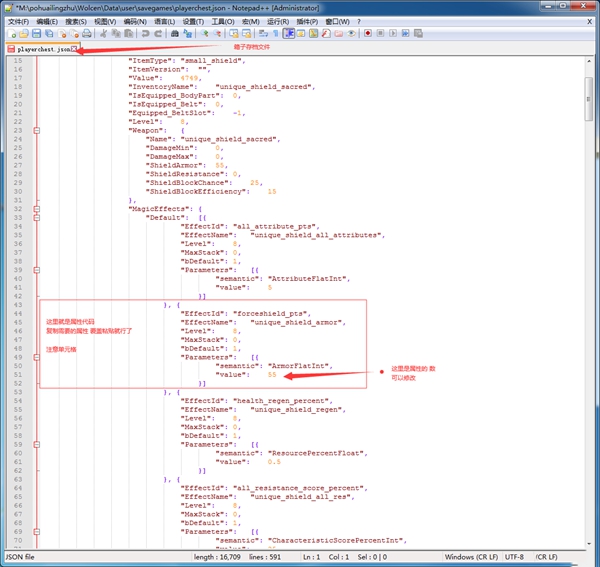600x567 pixels.
Task: Open the ? help menu
Action: (359, 22)
